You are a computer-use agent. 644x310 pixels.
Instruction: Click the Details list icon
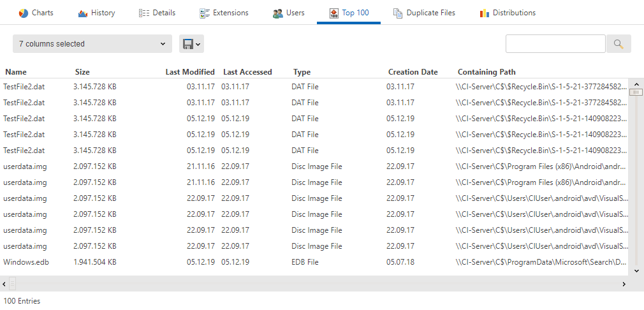coord(144,13)
